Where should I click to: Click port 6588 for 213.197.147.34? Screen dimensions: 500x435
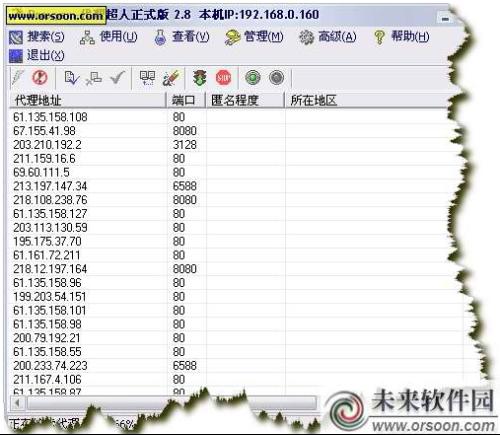tap(185, 186)
